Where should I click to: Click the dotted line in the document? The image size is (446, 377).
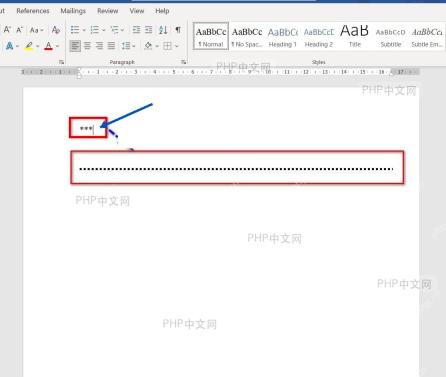coord(236,169)
